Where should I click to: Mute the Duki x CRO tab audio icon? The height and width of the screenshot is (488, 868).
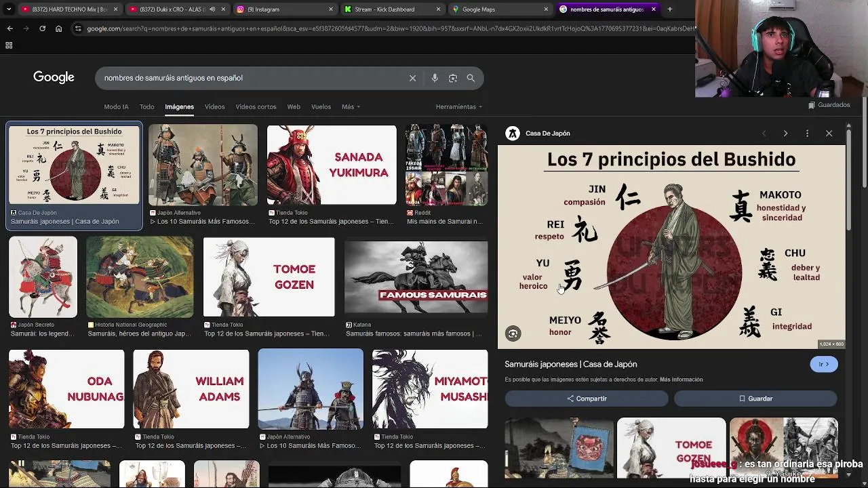click(212, 9)
